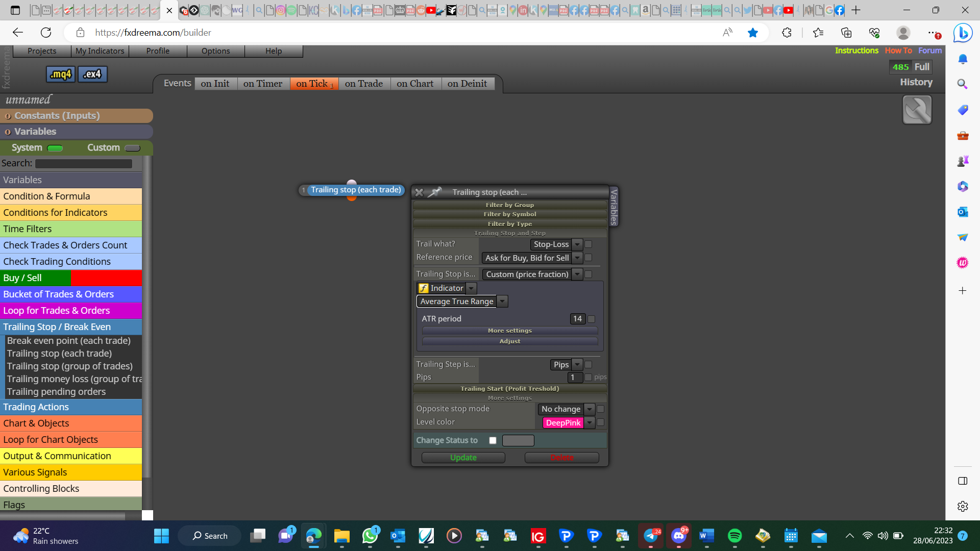Click the pin icon in the Trailing stop dialog header

[x=434, y=192]
